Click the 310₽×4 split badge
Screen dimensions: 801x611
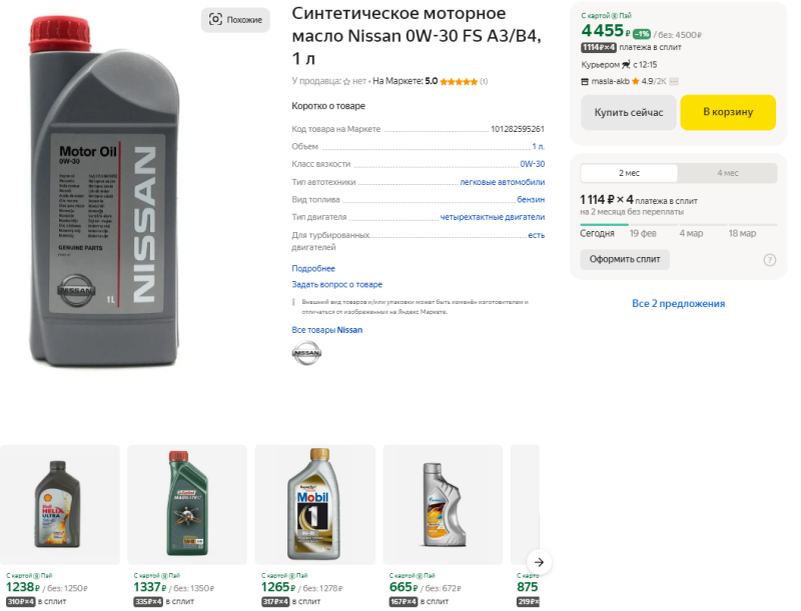[x=20, y=602]
